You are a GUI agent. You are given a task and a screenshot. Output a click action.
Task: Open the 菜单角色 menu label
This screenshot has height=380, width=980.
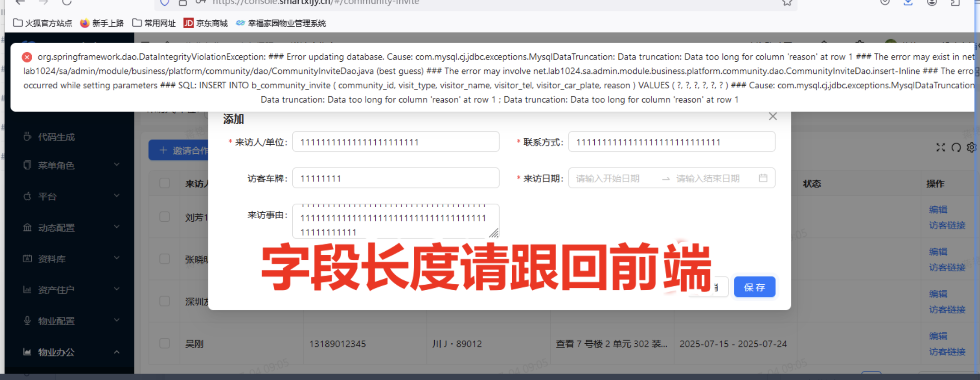[x=56, y=166]
